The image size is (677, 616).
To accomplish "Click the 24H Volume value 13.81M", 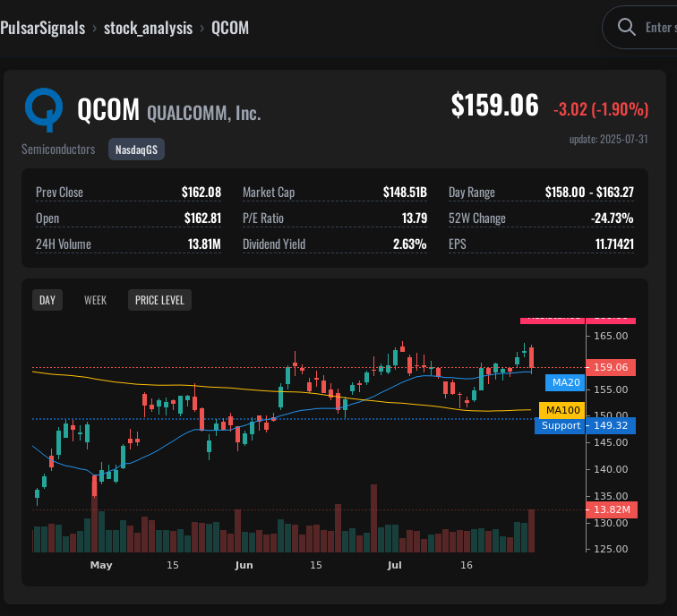I will click(204, 244).
